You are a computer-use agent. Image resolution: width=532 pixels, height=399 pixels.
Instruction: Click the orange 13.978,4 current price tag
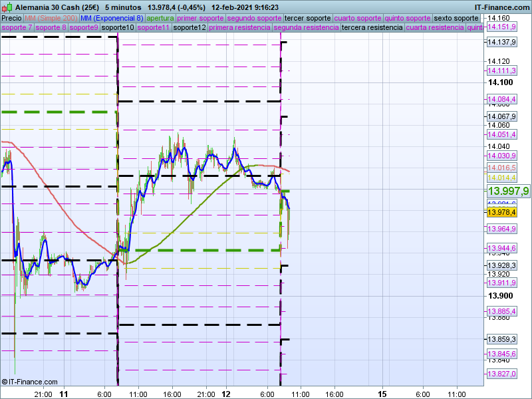502,212
